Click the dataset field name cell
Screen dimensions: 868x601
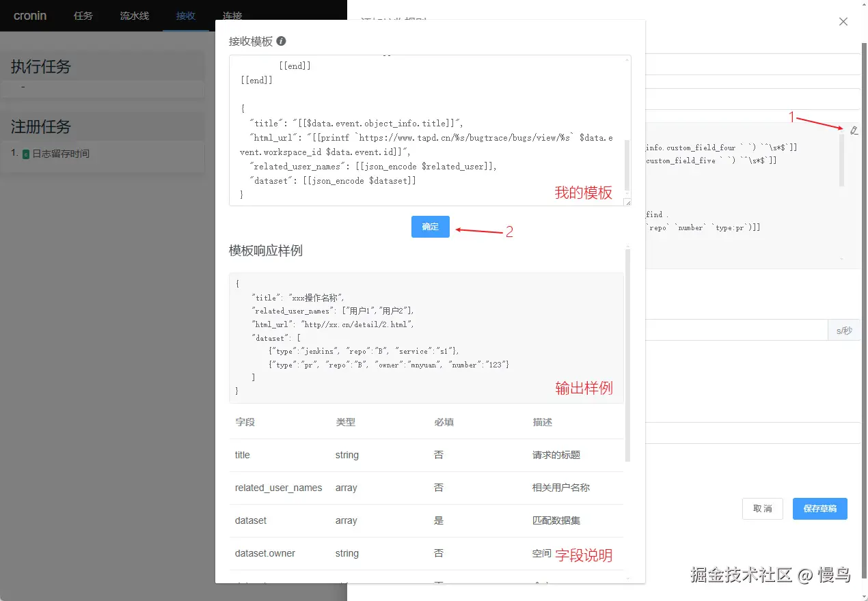[x=251, y=520]
